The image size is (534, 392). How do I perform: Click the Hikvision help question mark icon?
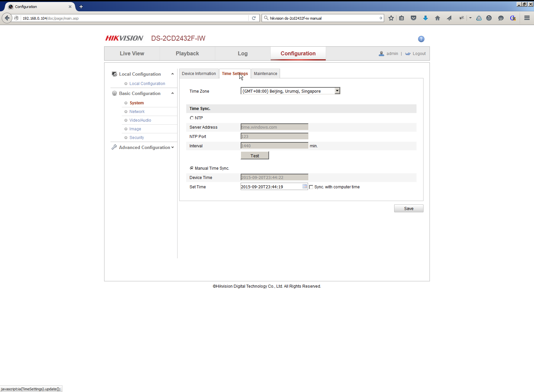(x=421, y=39)
